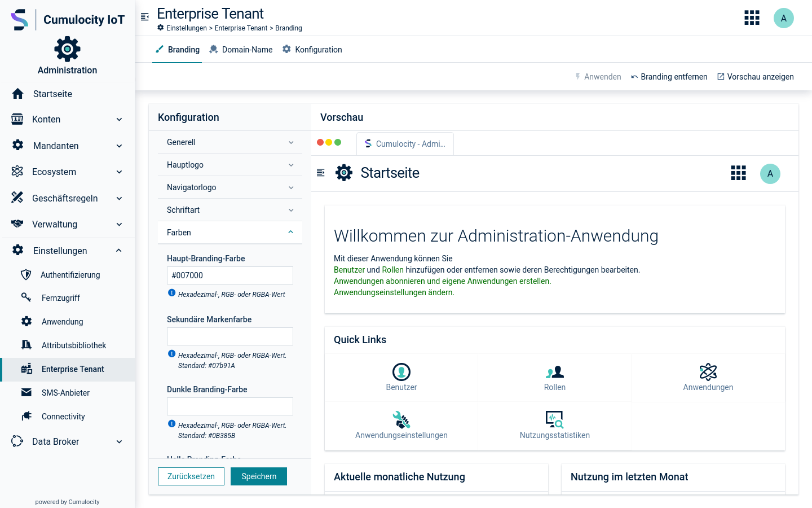Click info icon under Dunkle Branding-Farbe
This screenshot has height=508, width=812.
pos(172,424)
